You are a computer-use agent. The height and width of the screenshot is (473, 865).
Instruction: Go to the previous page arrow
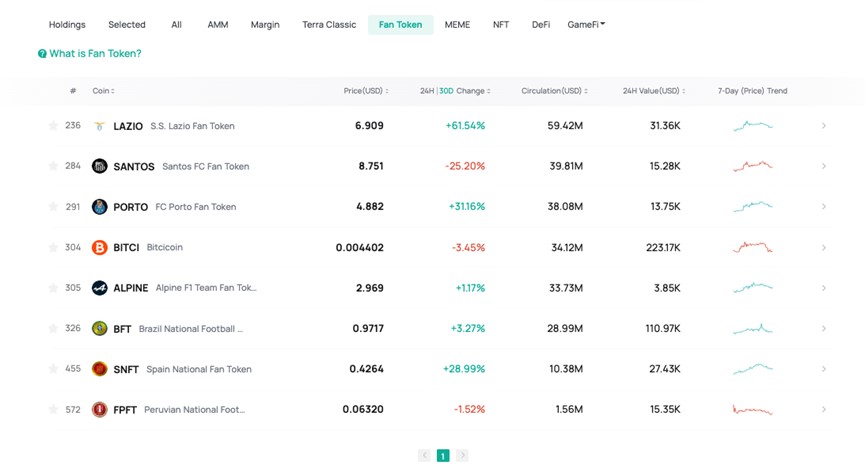pos(424,455)
